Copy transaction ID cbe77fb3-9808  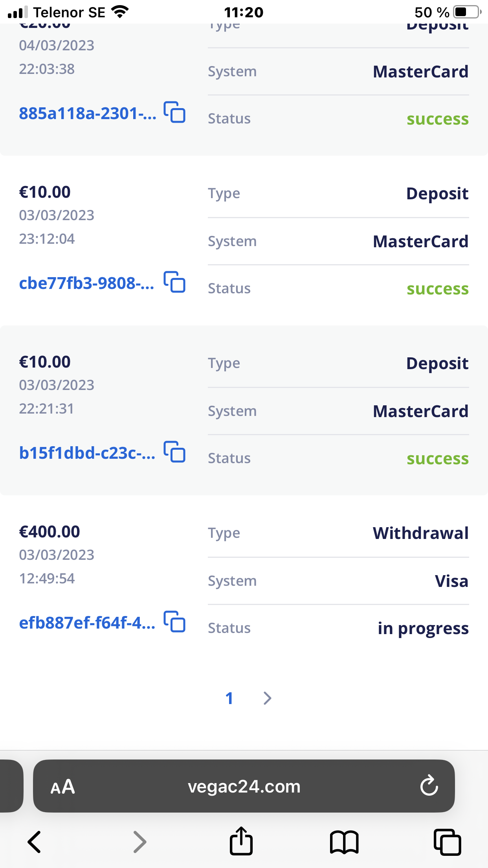[174, 282]
